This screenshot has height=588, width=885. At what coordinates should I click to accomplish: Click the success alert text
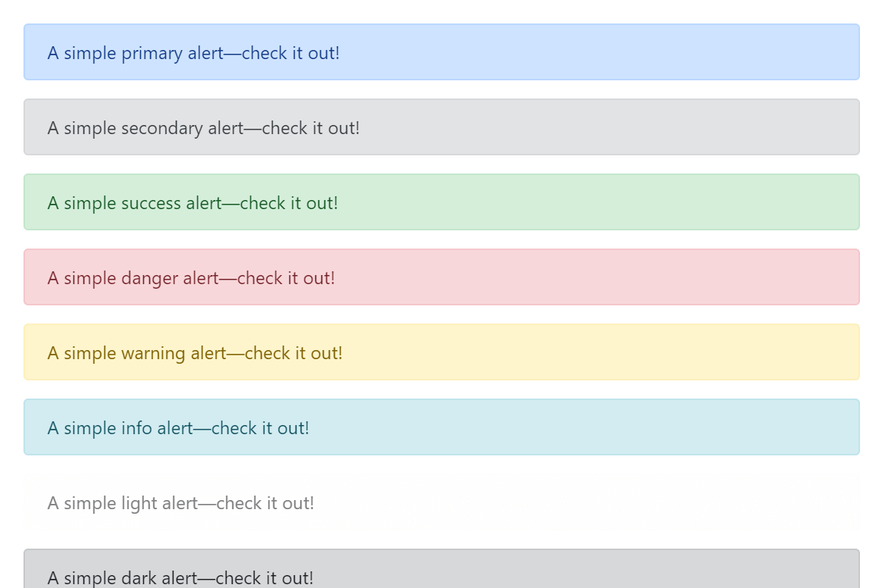tap(192, 202)
